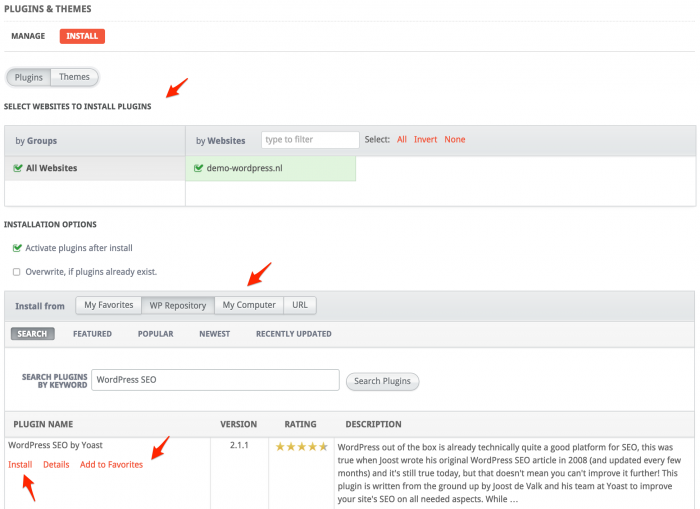
Task: Open the Newest plugins sub-tab
Action: [215, 334]
